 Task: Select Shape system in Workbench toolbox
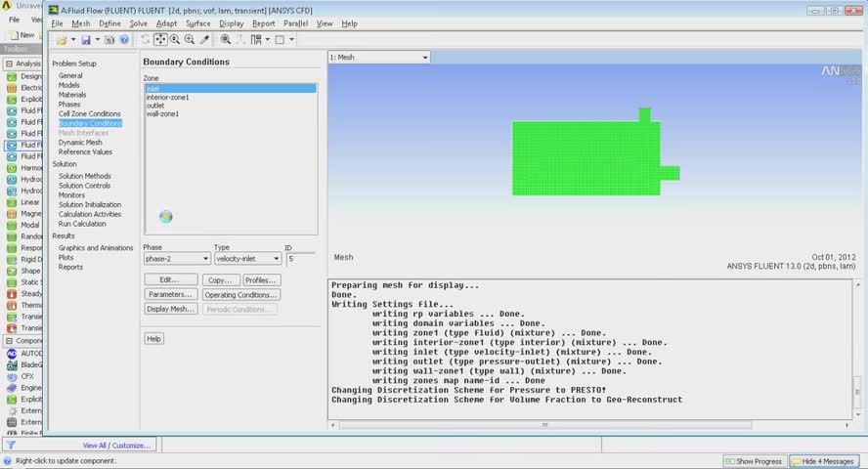(x=23, y=271)
